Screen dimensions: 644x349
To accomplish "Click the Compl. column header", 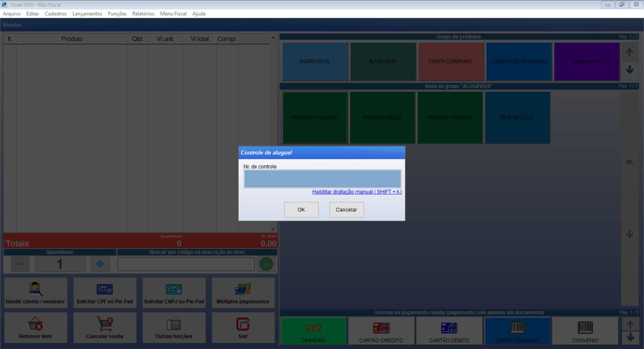I will point(227,39).
